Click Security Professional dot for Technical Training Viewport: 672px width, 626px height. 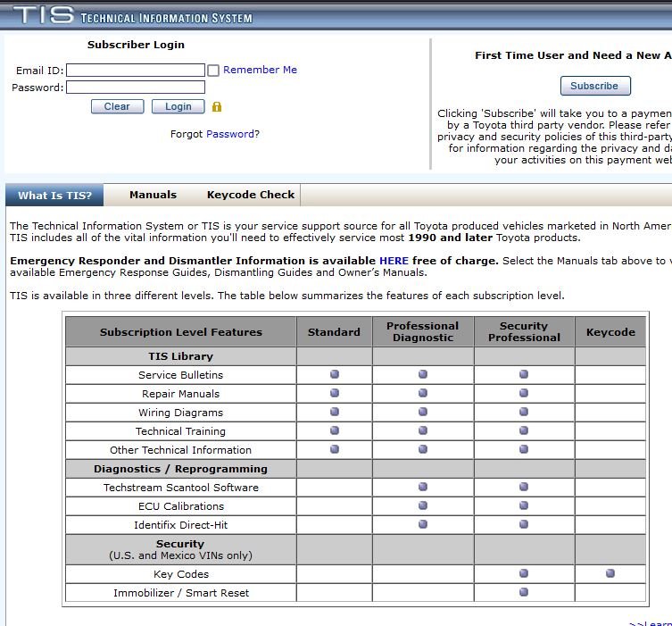point(524,430)
